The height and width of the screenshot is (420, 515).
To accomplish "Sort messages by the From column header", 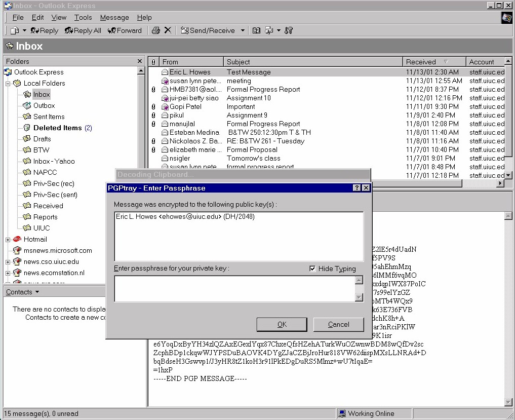I will click(191, 62).
